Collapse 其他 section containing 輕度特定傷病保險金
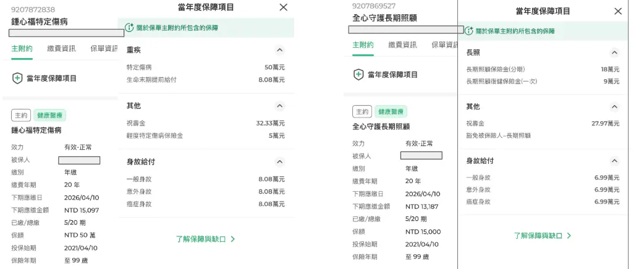This screenshot has width=644, height=269. 279,106
